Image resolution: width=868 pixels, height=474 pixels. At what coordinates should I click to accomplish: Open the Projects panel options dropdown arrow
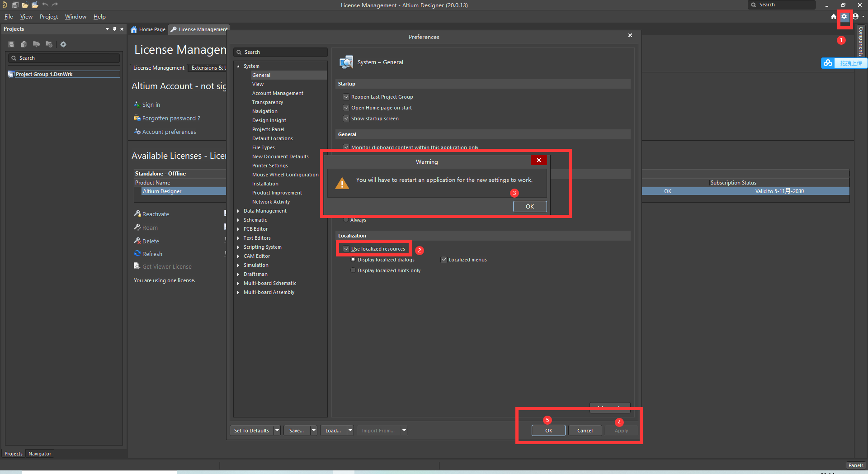coord(107,29)
